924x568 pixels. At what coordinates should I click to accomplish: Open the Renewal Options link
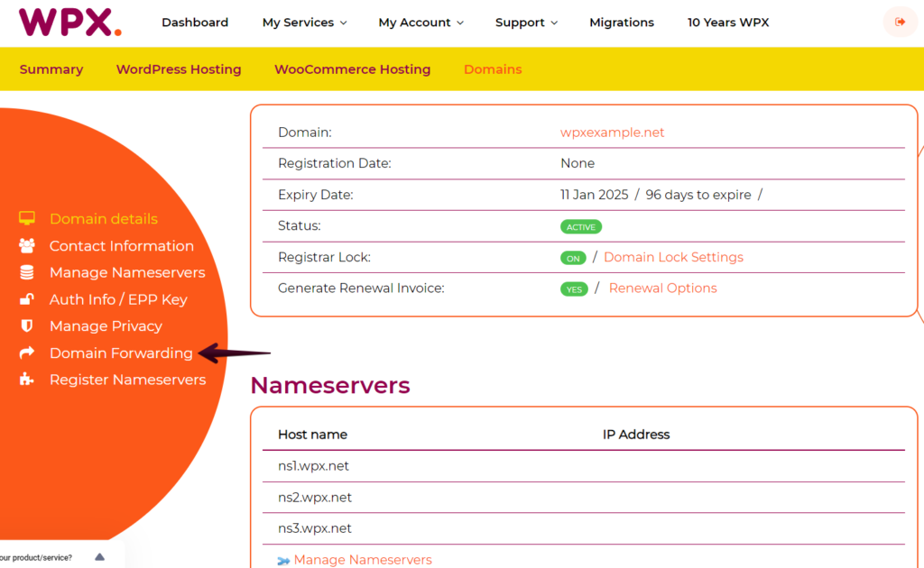pos(662,289)
